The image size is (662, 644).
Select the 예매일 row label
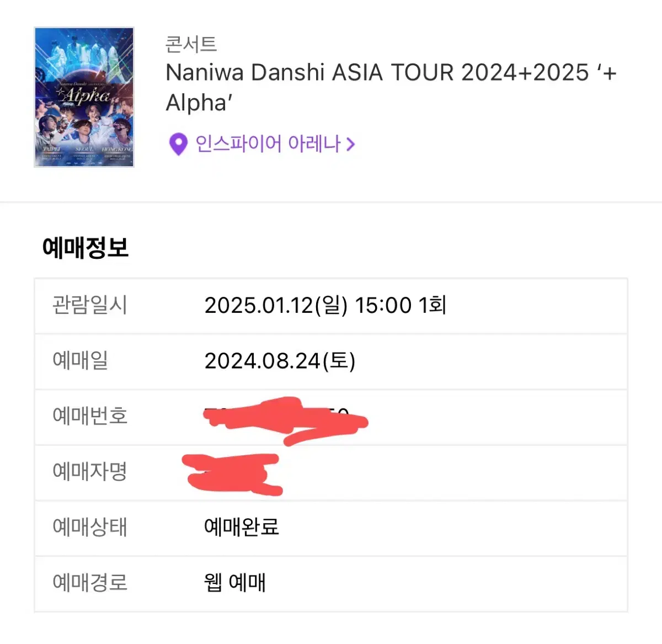(x=80, y=360)
